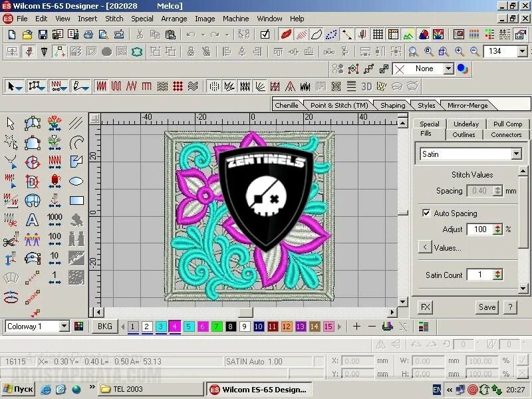Open the Colorway 1 dropdown
The image size is (532, 399).
(64, 327)
